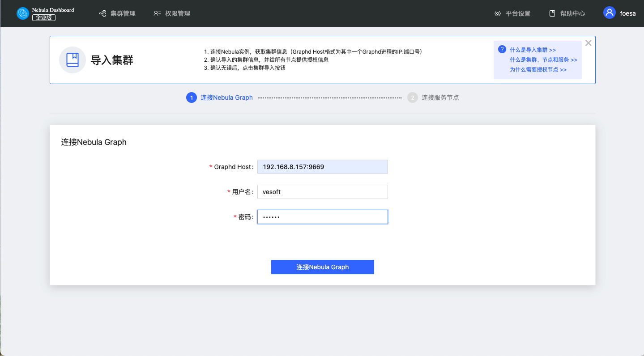Click the import cluster book icon
The width and height of the screenshot is (644, 356).
tap(73, 60)
